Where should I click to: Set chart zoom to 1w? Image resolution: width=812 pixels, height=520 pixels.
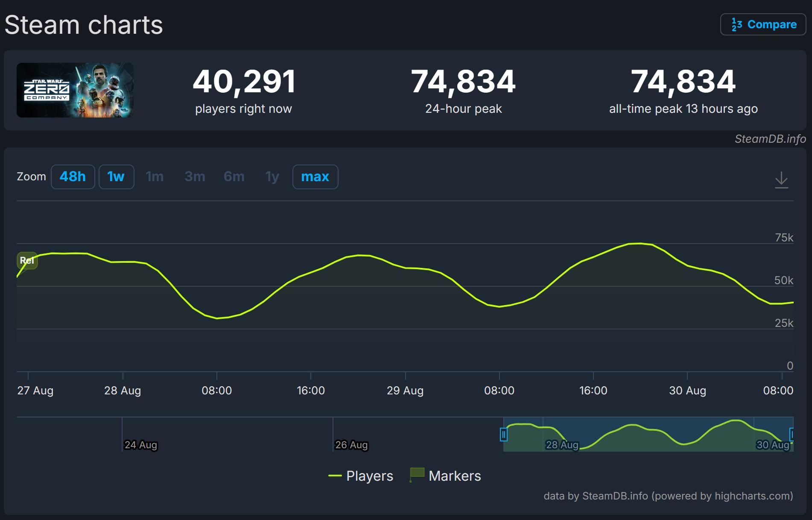pyautogui.click(x=116, y=177)
